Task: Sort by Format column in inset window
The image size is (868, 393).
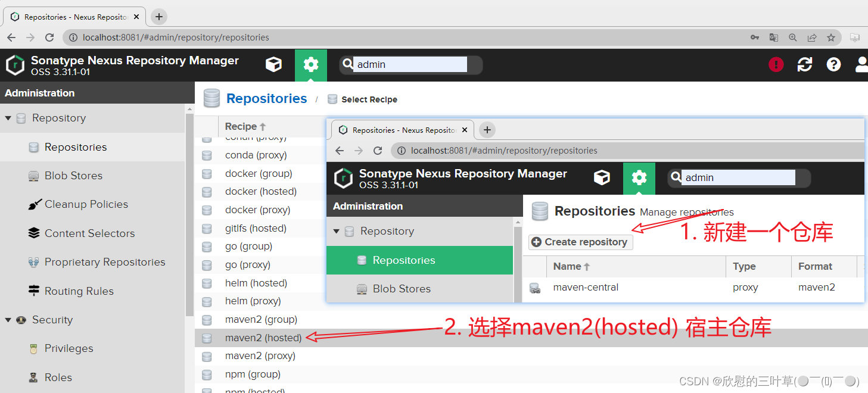Action: (x=816, y=267)
